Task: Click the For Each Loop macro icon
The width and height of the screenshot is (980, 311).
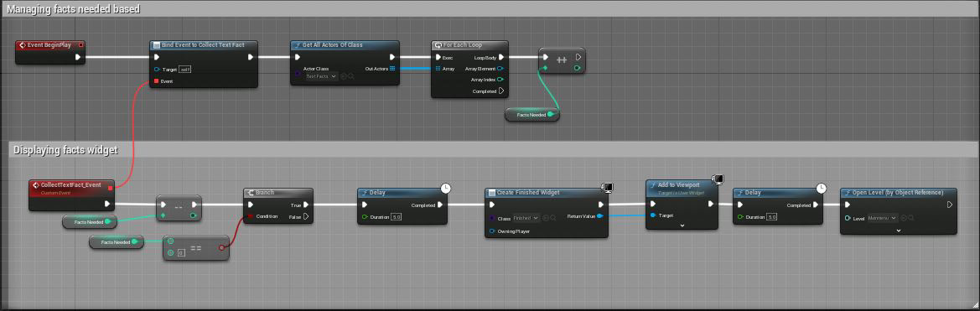Action: tap(438, 45)
